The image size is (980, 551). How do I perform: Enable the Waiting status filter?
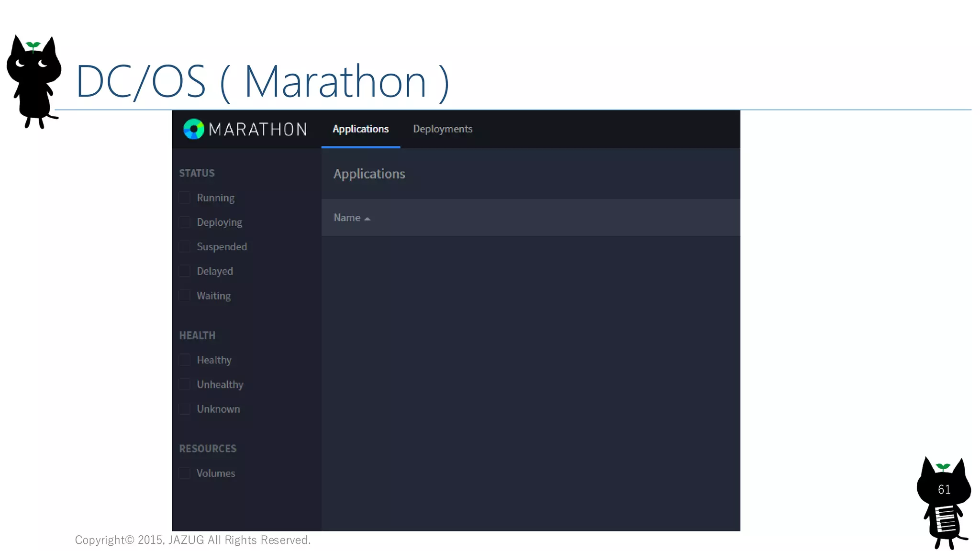[184, 296]
